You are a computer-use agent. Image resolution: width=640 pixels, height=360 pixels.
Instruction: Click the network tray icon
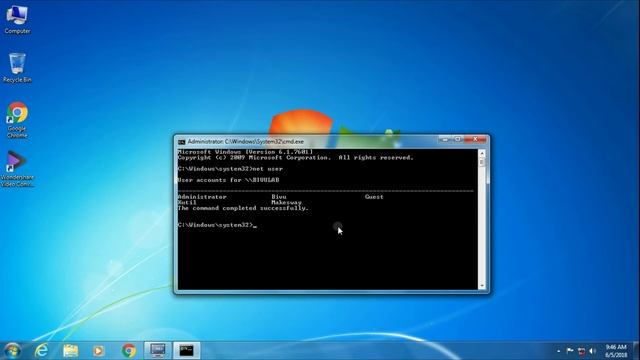point(581,351)
